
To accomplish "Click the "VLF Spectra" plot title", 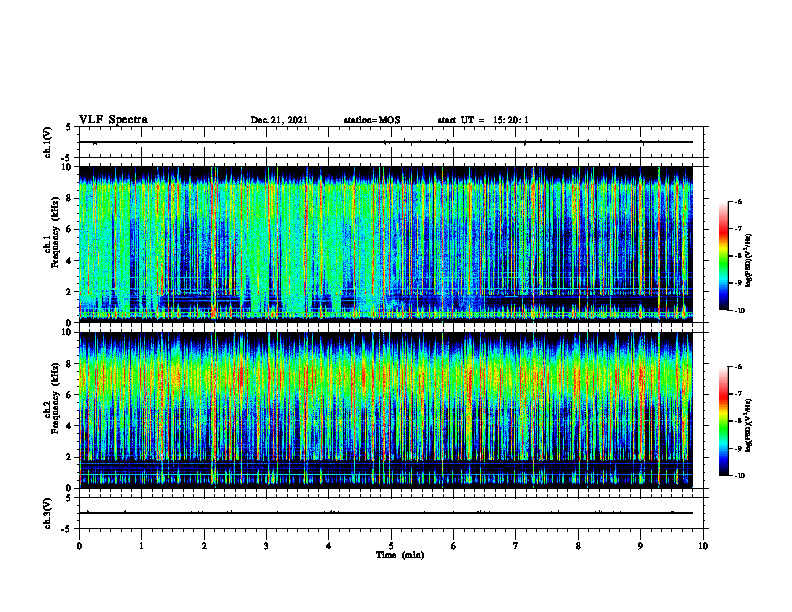I will click(x=113, y=120).
